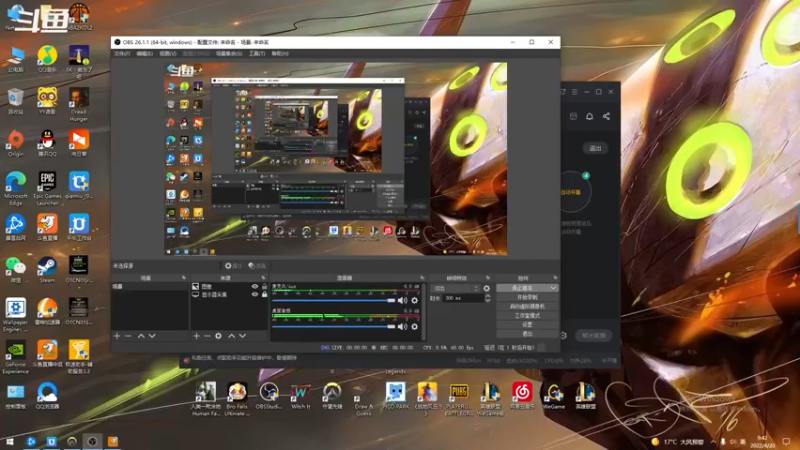This screenshot has width=800, height=450.
Task: Open the OBS Studio desktop shortcut
Action: click(x=269, y=396)
